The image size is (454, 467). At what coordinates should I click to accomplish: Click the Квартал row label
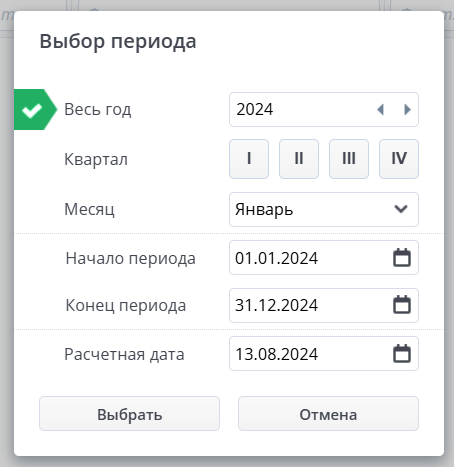coord(96,159)
